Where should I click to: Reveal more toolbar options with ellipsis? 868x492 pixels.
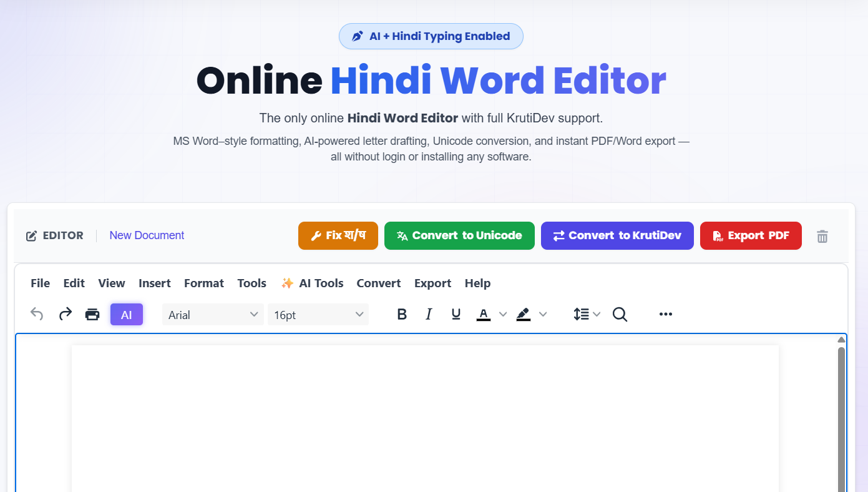point(666,314)
